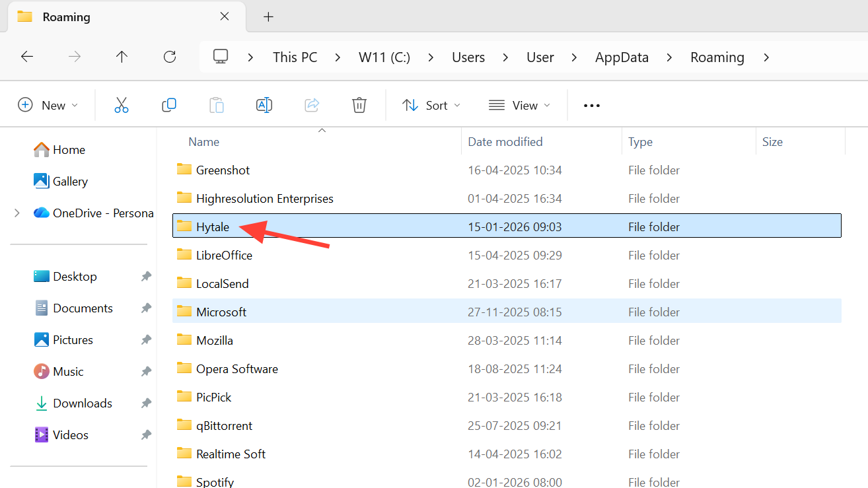Expand chevron after This PC breadcrumb
Image resolution: width=868 pixels, height=488 pixels.
click(x=338, y=57)
